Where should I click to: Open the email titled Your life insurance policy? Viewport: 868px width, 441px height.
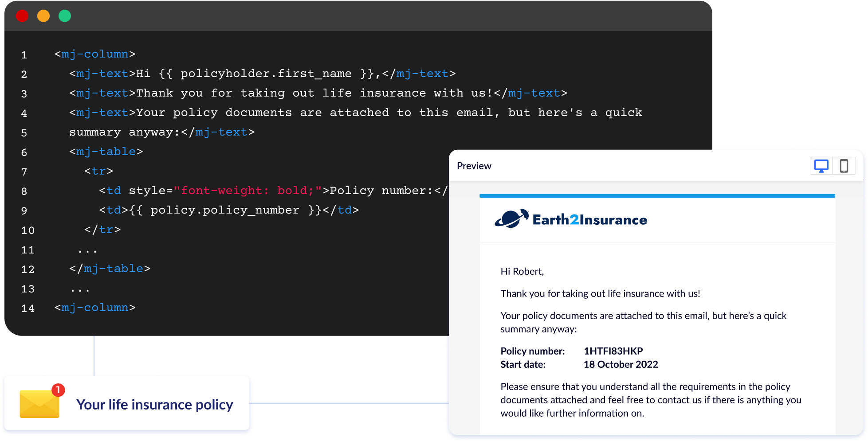coord(155,404)
